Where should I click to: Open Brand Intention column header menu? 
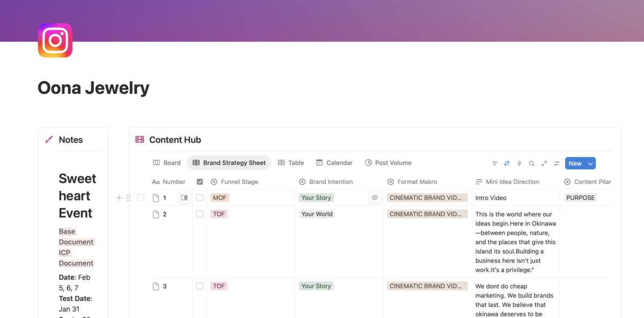coord(331,182)
